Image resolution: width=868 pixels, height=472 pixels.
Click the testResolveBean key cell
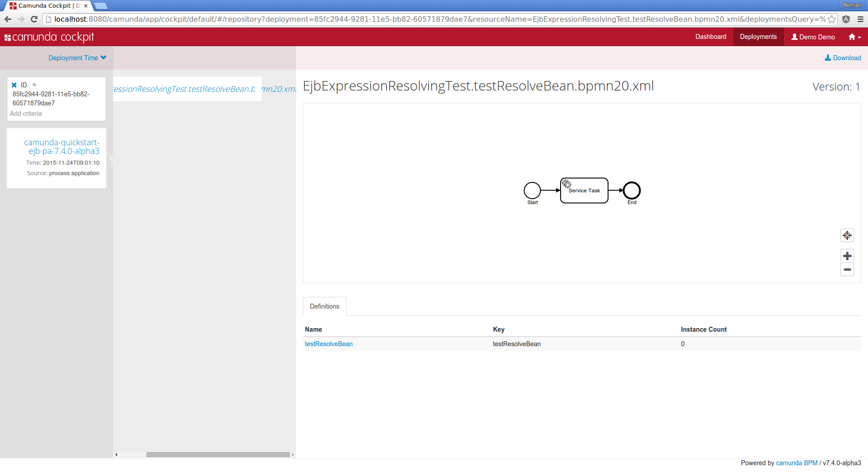[517, 344]
